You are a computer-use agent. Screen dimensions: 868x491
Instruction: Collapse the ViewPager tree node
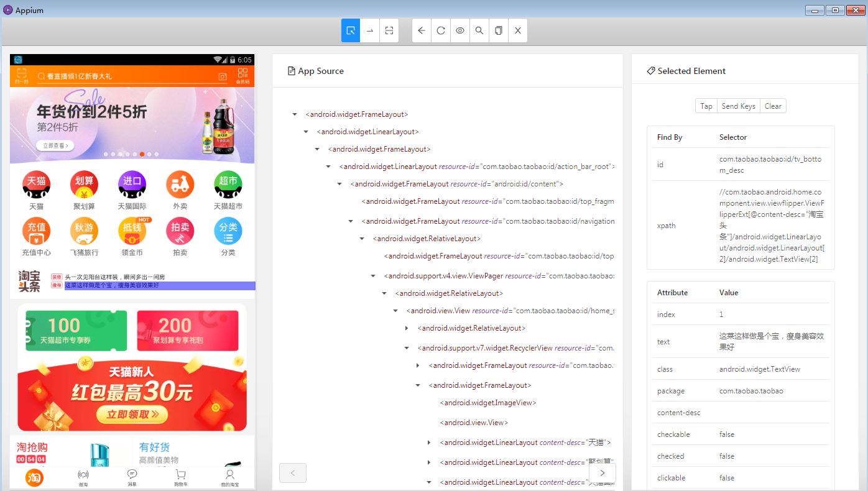point(373,276)
